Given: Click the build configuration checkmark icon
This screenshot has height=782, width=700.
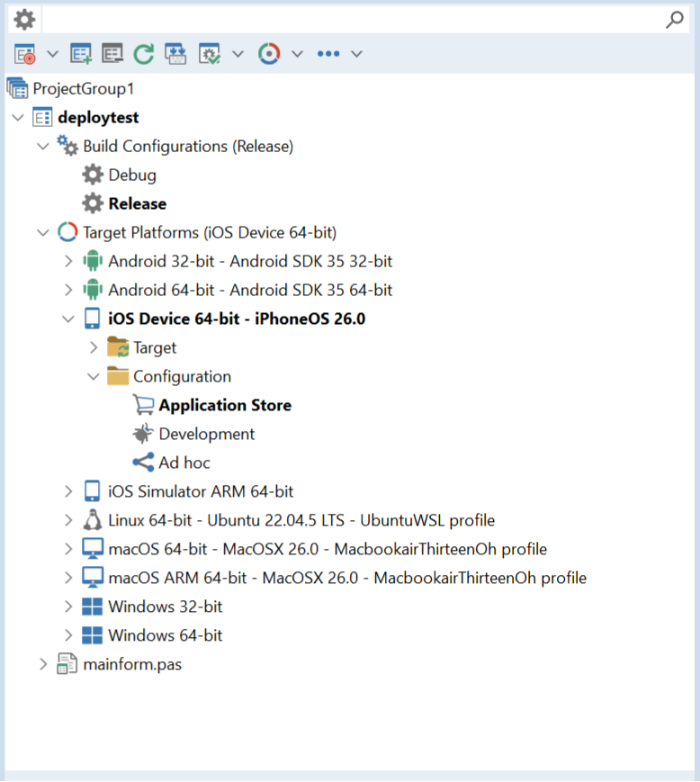Looking at the screenshot, I should click(x=209, y=54).
